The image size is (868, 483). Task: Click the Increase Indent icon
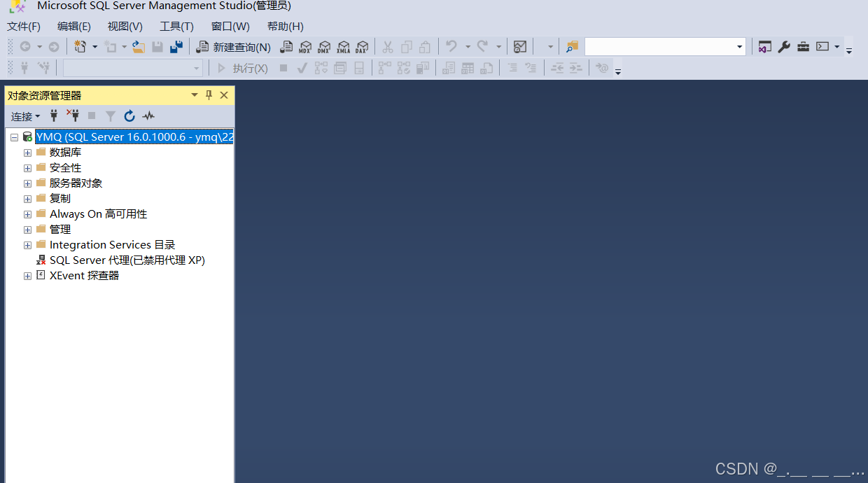pos(575,68)
